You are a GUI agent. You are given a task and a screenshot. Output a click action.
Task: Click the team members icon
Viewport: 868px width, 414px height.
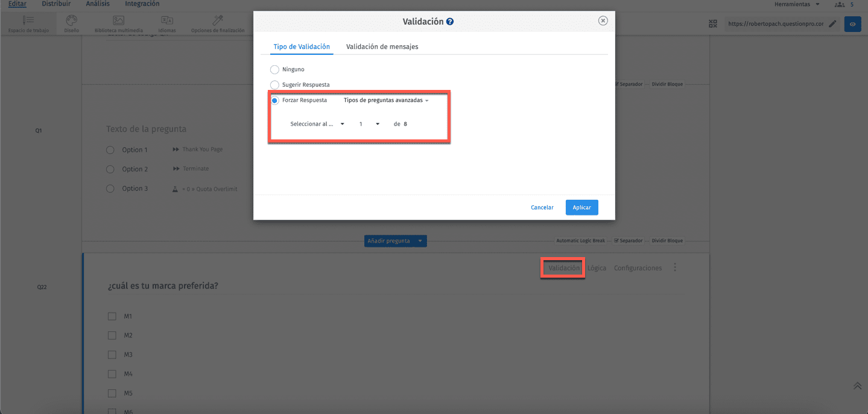click(x=840, y=4)
